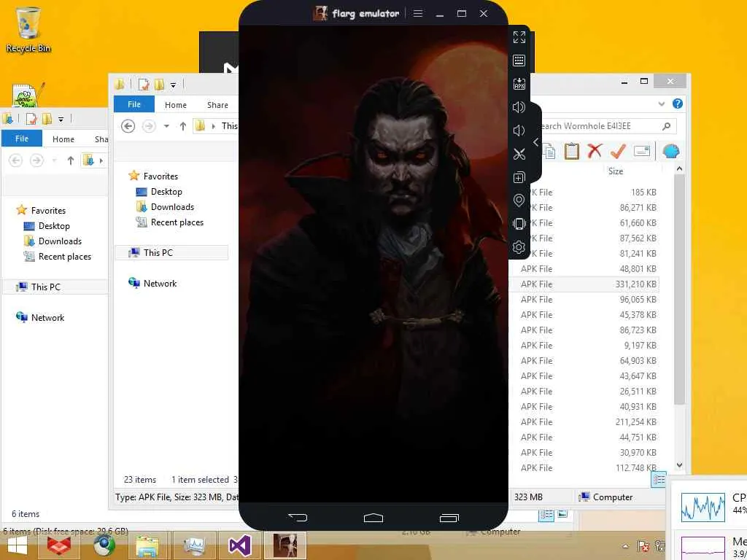Click the search magnifier in Wormhole search box
747x560 pixels.
point(667,125)
